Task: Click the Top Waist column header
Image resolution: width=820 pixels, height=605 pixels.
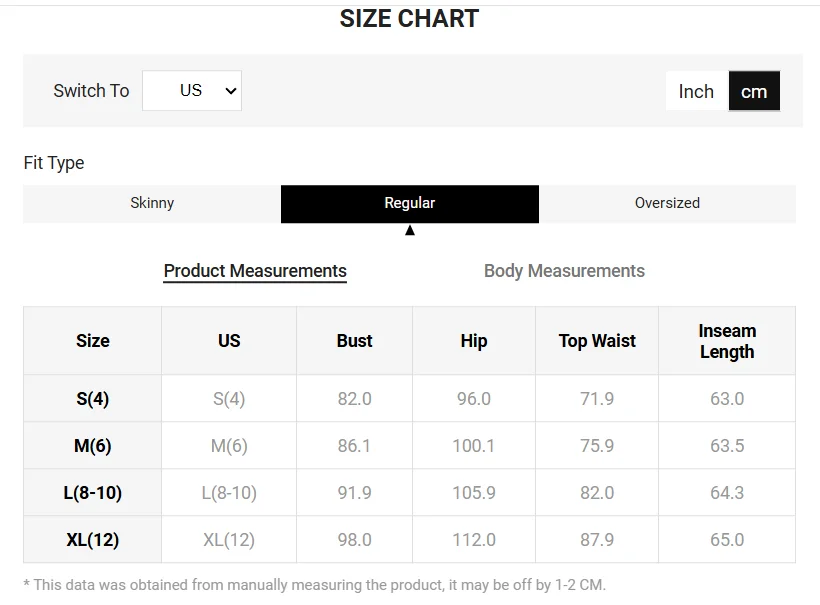Action: pyautogui.click(x=597, y=341)
